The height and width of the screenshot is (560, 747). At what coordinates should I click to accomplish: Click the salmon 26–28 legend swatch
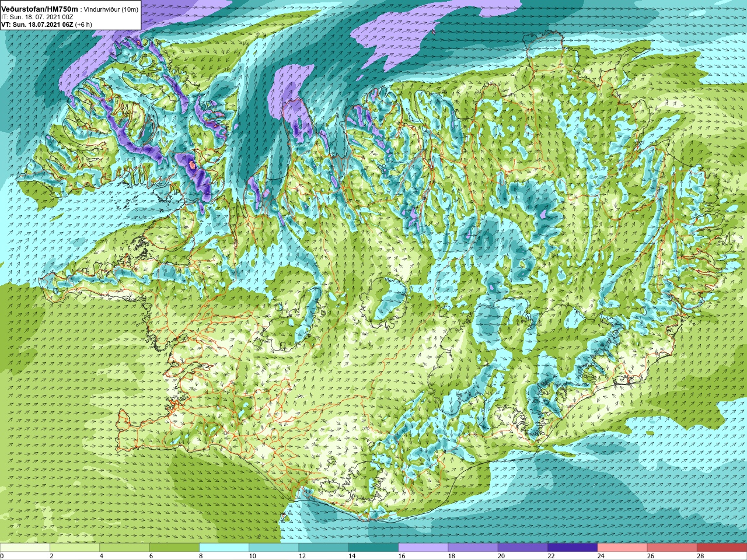[x=672, y=547]
